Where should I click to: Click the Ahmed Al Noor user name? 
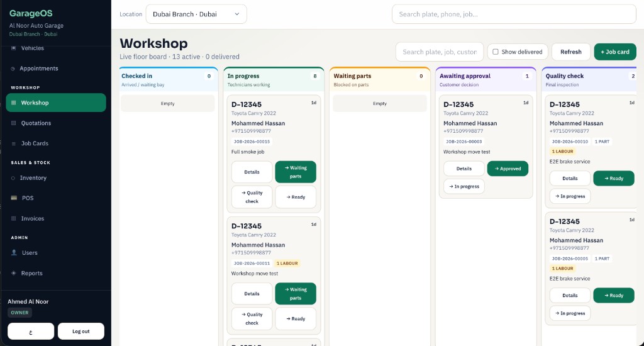click(28, 301)
